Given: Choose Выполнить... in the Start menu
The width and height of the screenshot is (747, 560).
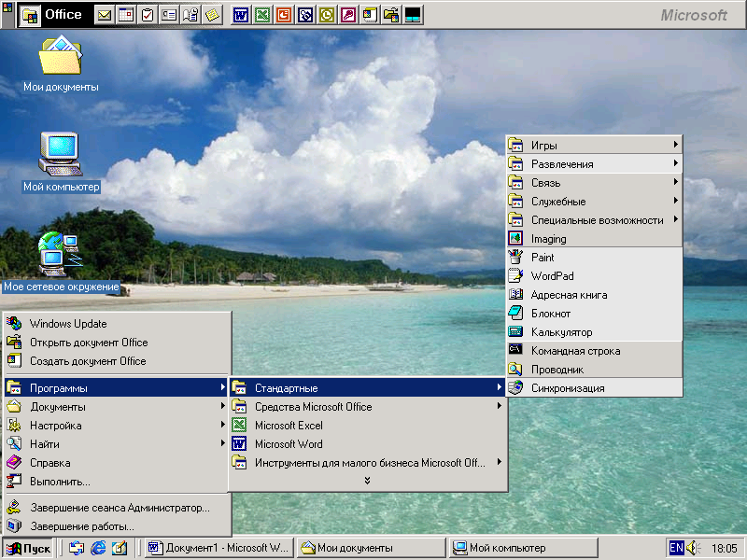Looking at the screenshot, I should click(116, 482).
